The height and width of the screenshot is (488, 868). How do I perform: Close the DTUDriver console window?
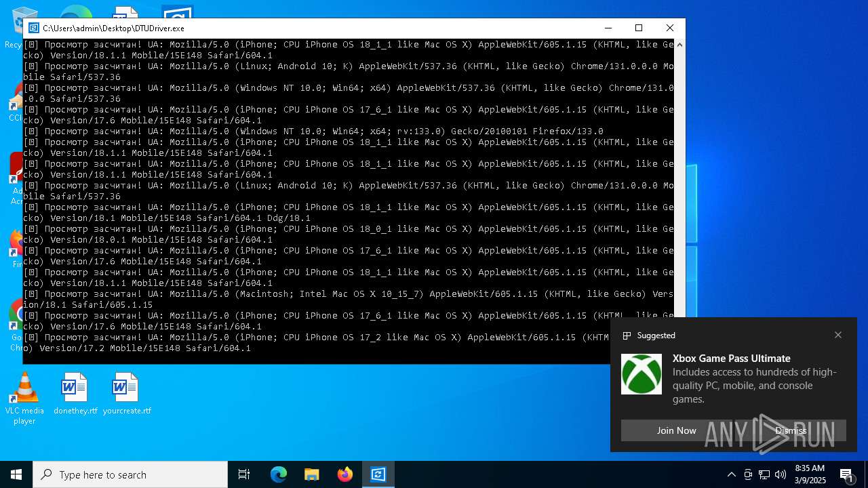tap(669, 28)
